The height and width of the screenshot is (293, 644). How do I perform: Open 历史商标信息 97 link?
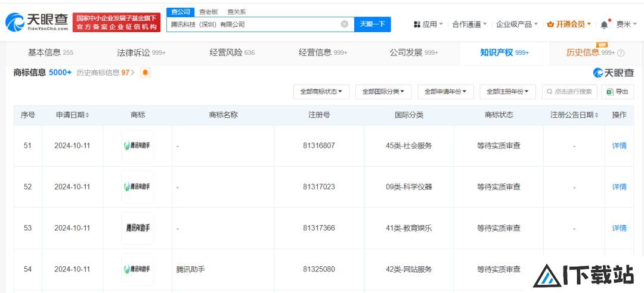106,73
